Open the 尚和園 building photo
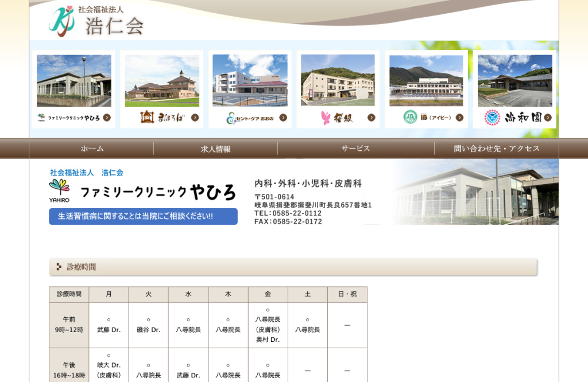 pos(515,81)
